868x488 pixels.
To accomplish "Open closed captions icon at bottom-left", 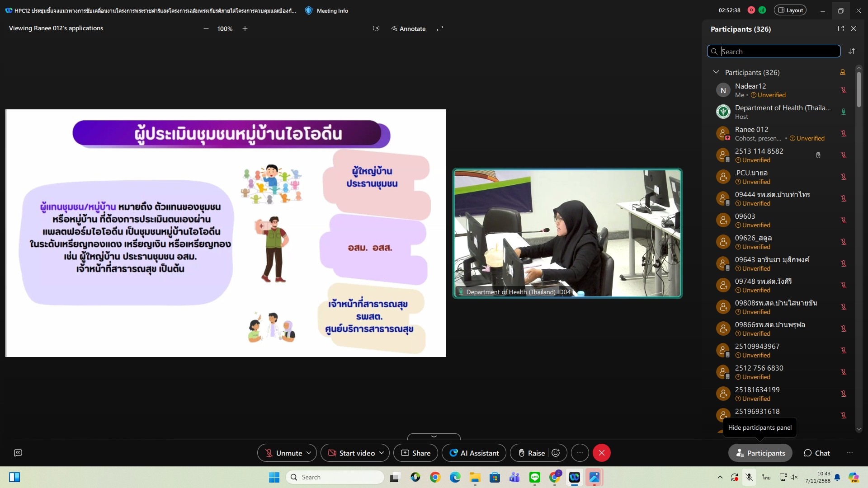I will point(18,453).
